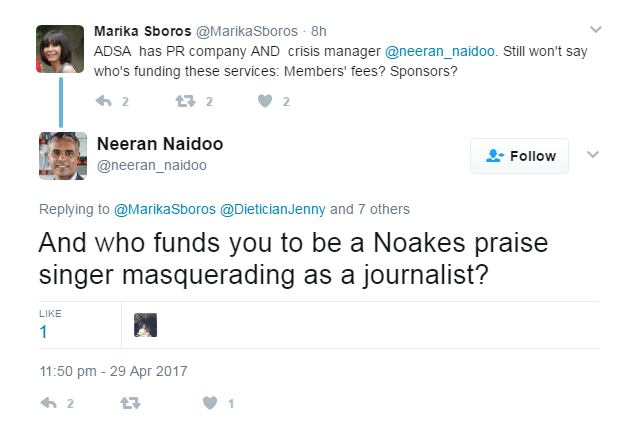This screenshot has height=444, width=637.
Task: Open the tweet timestamp 11:50 pm link
Action: [113, 370]
